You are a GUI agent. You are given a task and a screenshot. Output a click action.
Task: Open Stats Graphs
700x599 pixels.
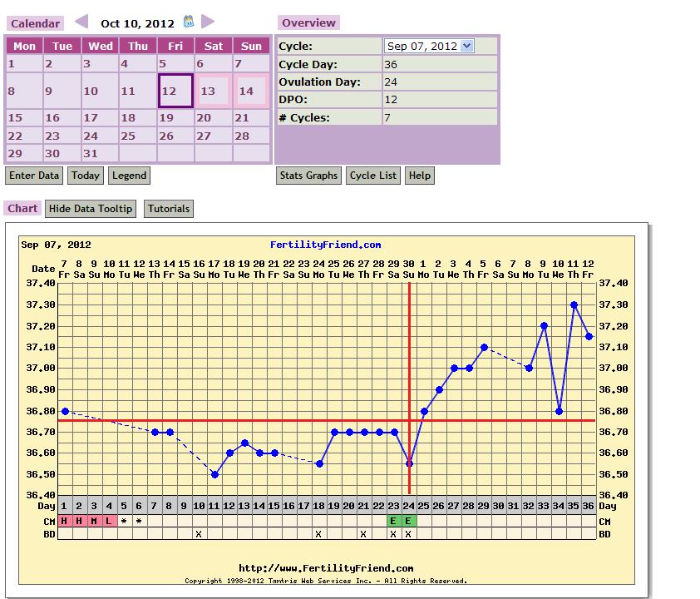309,176
